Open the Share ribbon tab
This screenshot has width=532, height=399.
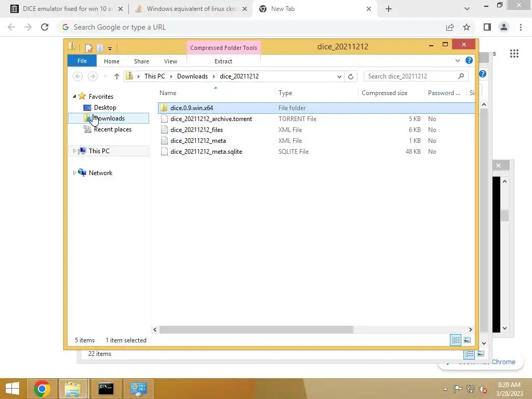[141, 61]
